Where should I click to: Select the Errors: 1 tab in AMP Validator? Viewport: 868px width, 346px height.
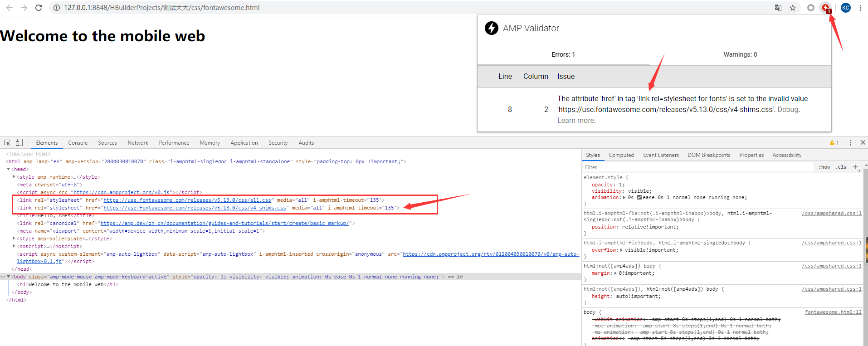(x=563, y=54)
